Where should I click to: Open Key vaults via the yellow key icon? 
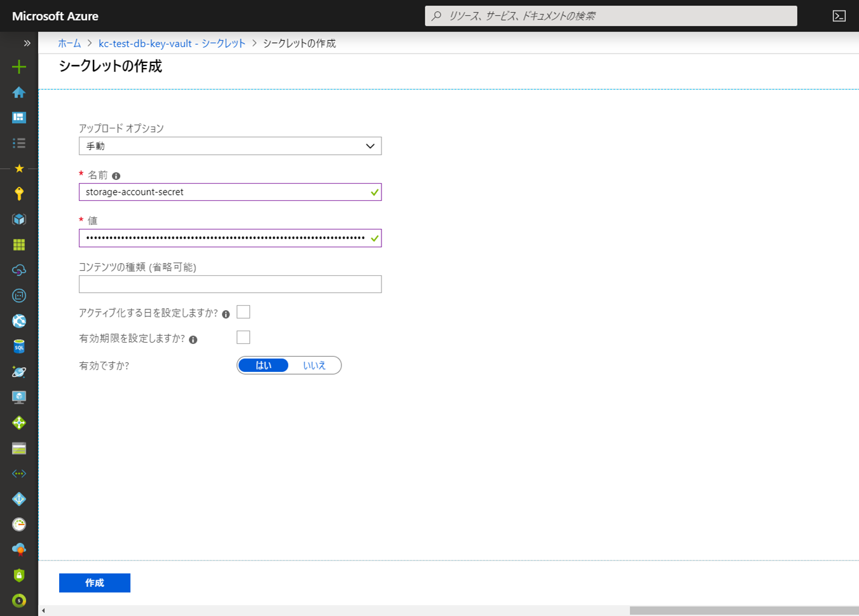click(19, 194)
